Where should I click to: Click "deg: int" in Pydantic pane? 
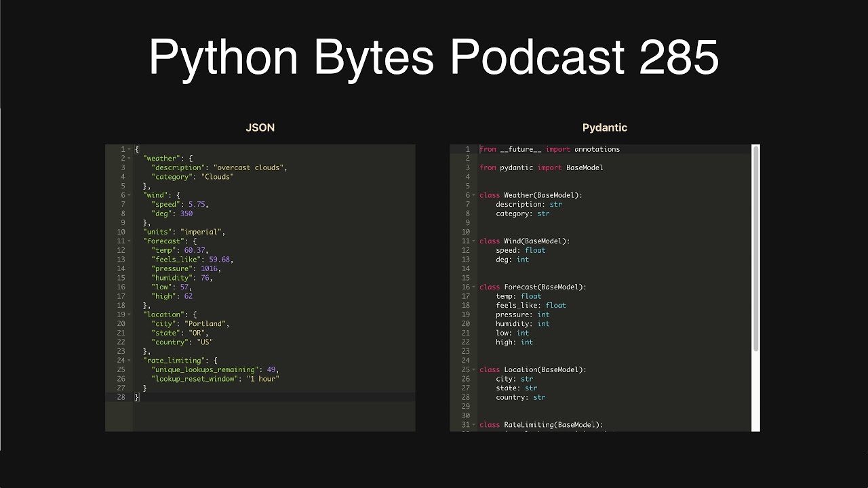[513, 260]
